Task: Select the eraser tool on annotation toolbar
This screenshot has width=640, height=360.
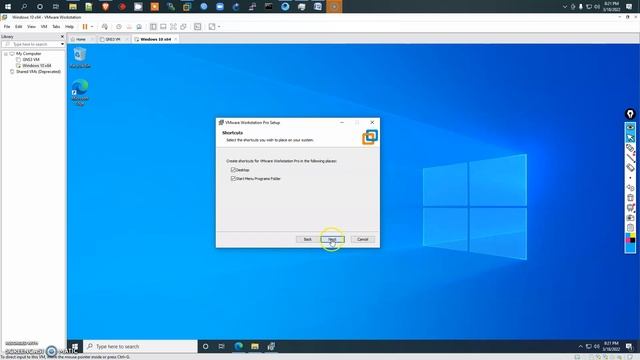Action: click(630, 167)
